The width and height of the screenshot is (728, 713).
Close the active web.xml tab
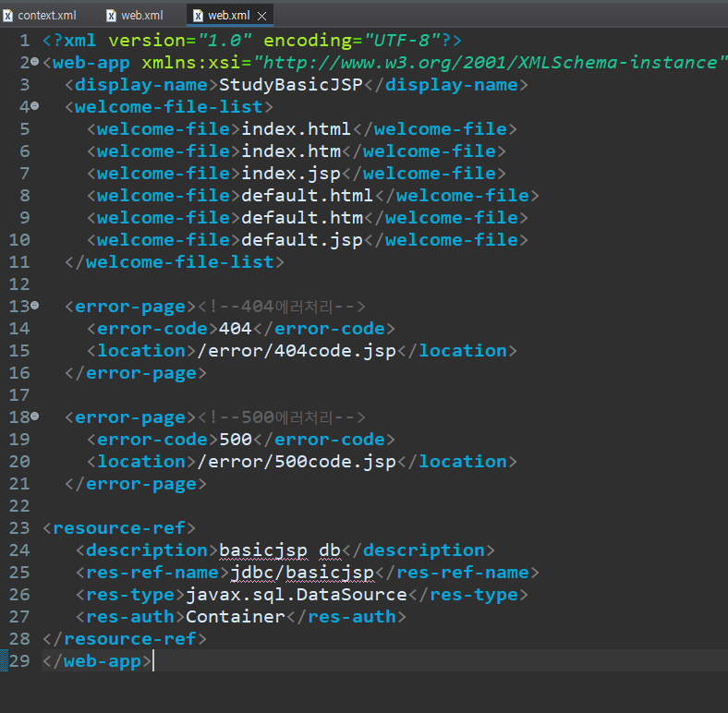[261, 17]
